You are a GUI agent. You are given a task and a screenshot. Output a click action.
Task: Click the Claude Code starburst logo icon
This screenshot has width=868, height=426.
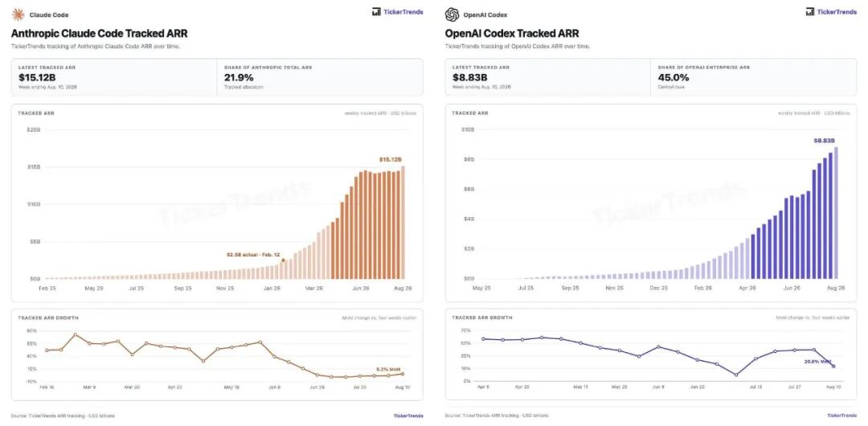pos(18,14)
